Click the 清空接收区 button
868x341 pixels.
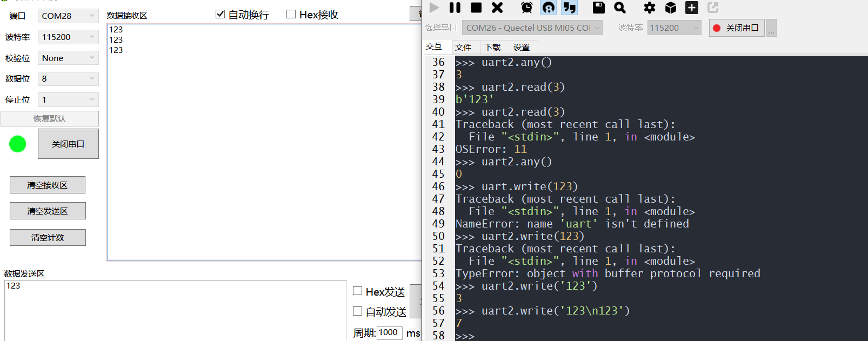point(48,185)
